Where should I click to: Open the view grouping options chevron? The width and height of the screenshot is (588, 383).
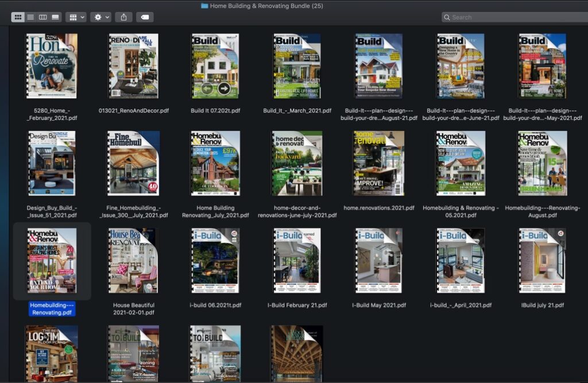tap(82, 17)
